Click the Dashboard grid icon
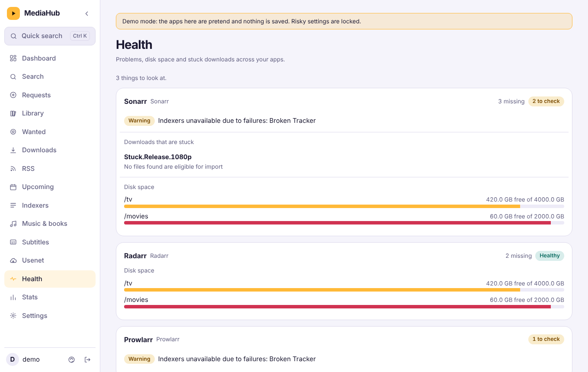The image size is (588, 372). click(13, 58)
